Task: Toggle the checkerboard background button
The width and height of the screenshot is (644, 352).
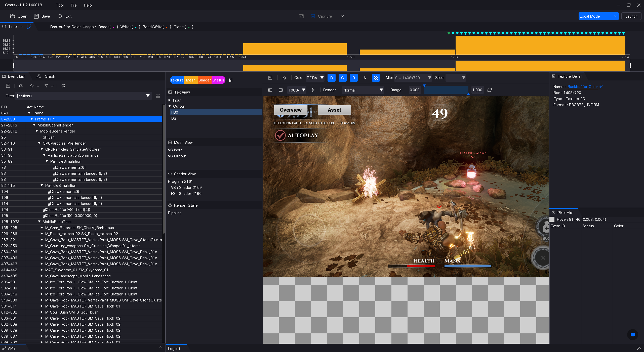Action: (x=376, y=78)
